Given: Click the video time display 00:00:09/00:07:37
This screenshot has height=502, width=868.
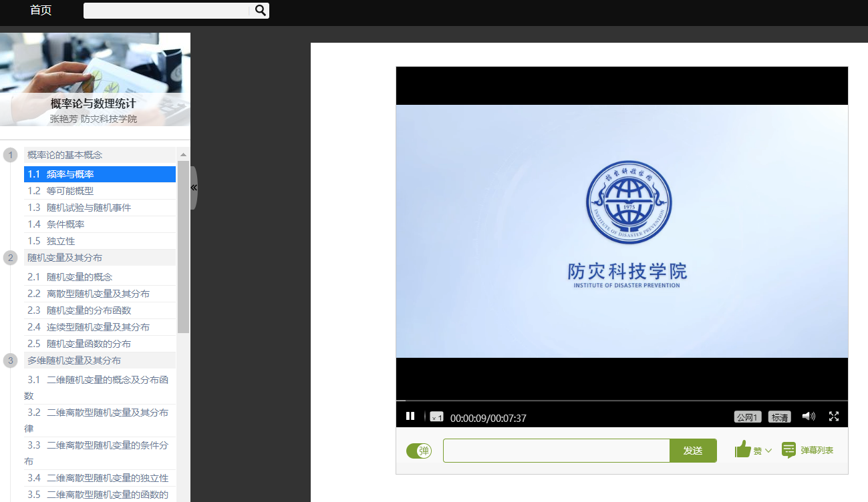Looking at the screenshot, I should pos(488,419).
